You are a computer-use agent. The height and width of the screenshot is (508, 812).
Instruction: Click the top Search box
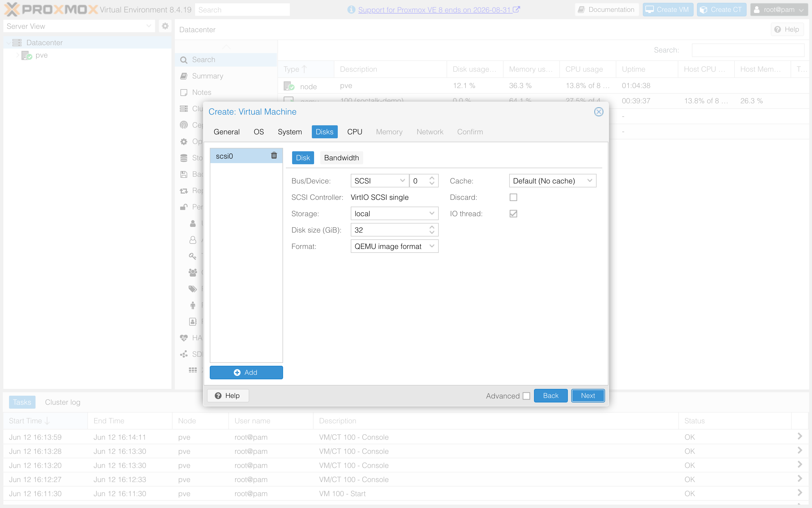pos(242,10)
